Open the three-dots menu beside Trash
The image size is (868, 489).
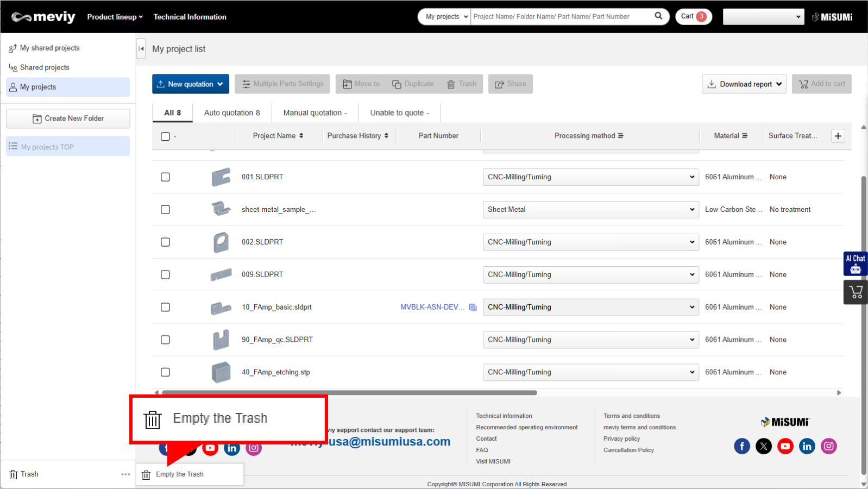125,474
